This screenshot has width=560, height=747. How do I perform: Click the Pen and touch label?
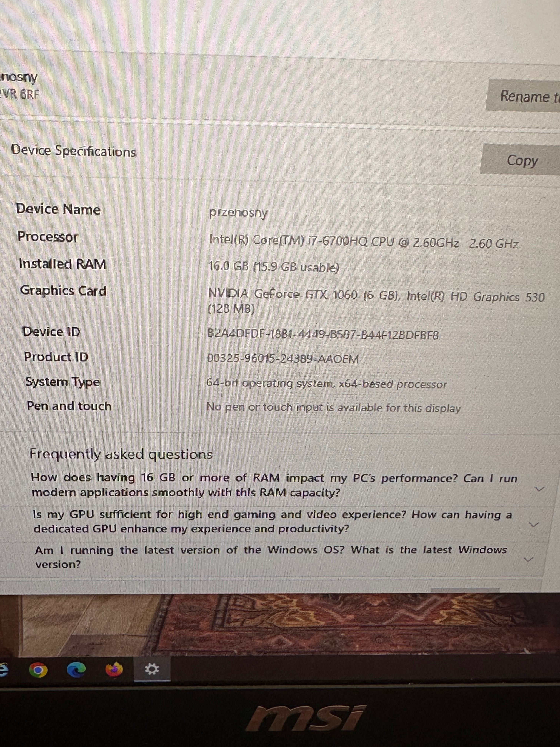[x=69, y=406]
